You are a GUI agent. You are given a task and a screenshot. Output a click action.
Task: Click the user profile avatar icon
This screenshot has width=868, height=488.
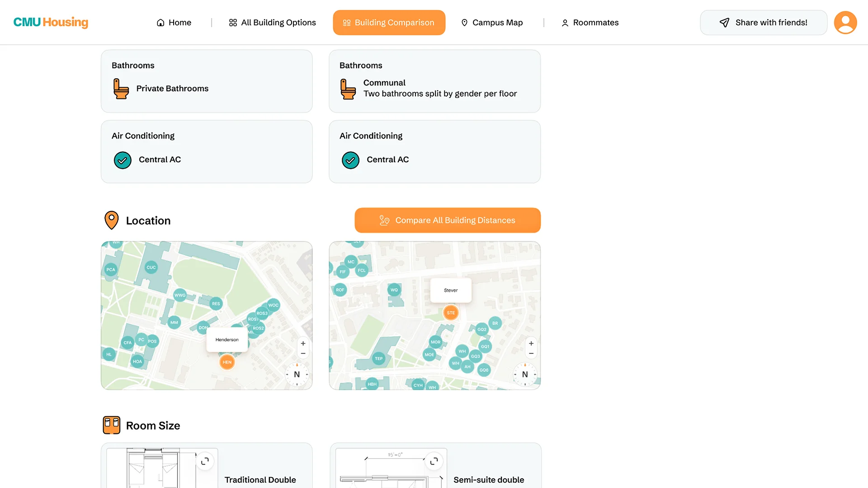845,23
